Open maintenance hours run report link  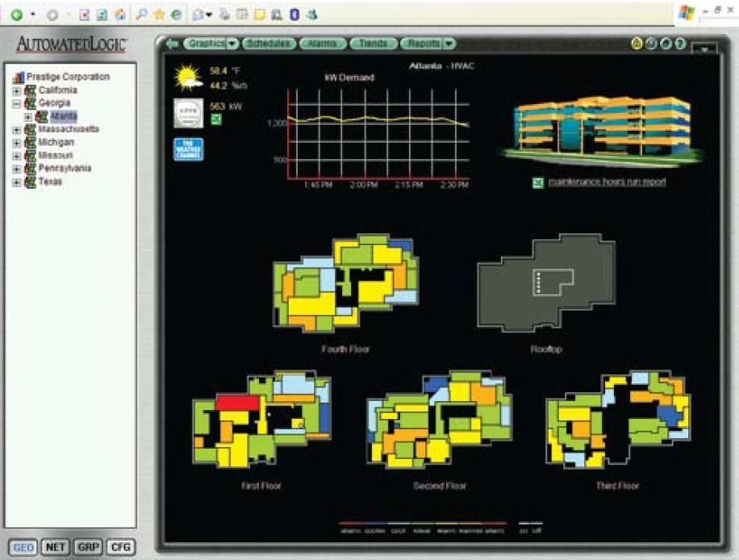click(607, 182)
